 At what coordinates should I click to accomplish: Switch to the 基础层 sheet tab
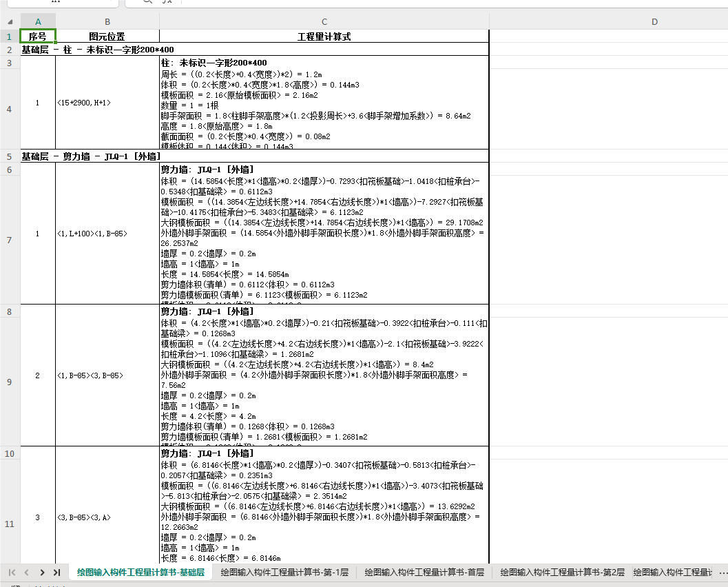tap(141, 572)
